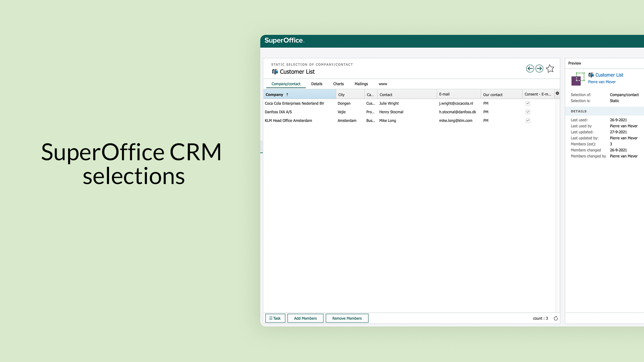The image size is (644, 362).
Task: Open the Task menu button
Action: click(x=275, y=318)
